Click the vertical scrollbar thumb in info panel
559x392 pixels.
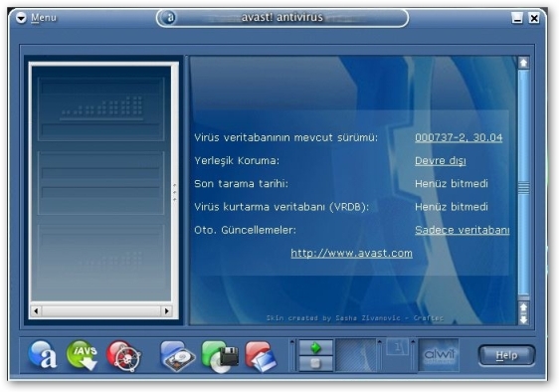[523, 182]
